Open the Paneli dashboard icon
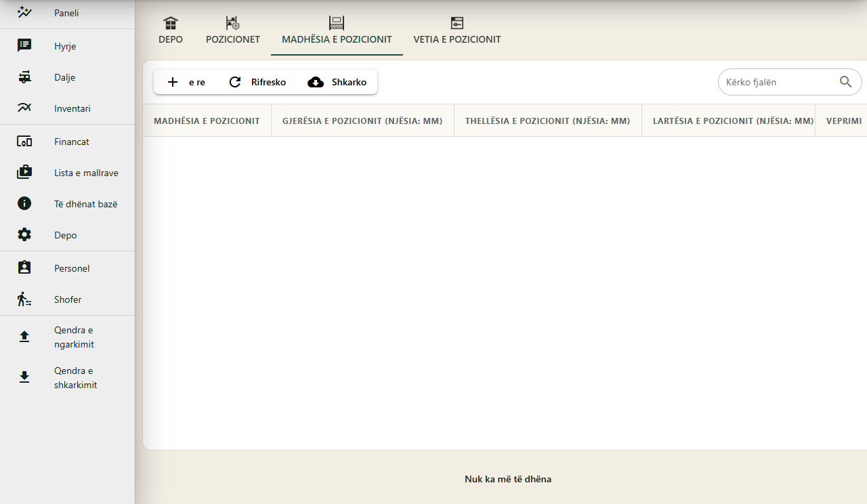This screenshot has width=867, height=504. pos(24,12)
